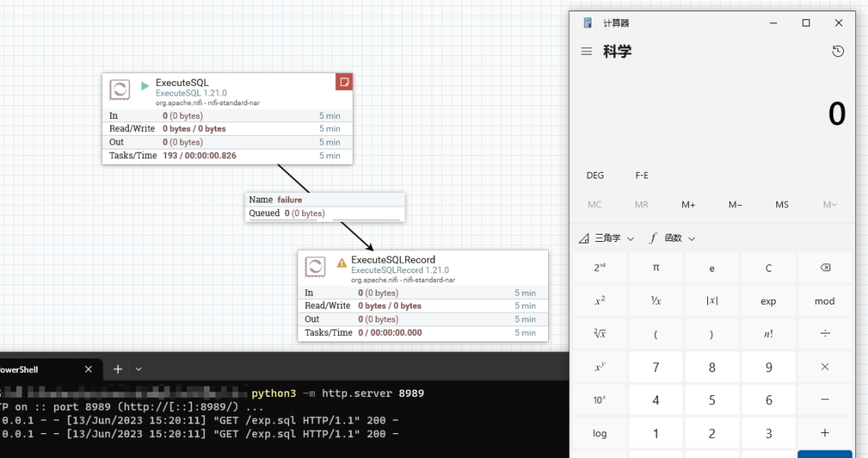Click the log button
Viewport: 868px width, 458px height.
(600, 432)
